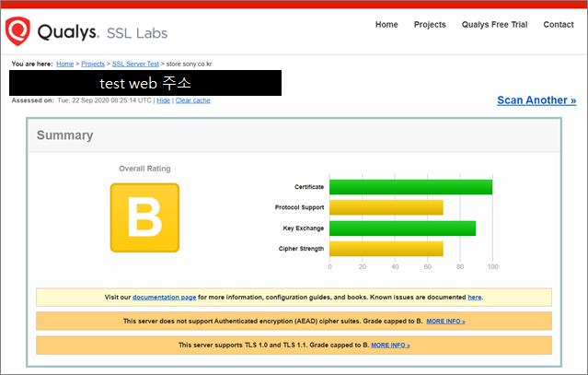Click the 'Overall Rating' label
Screen dimensions: 588x375
(144, 169)
